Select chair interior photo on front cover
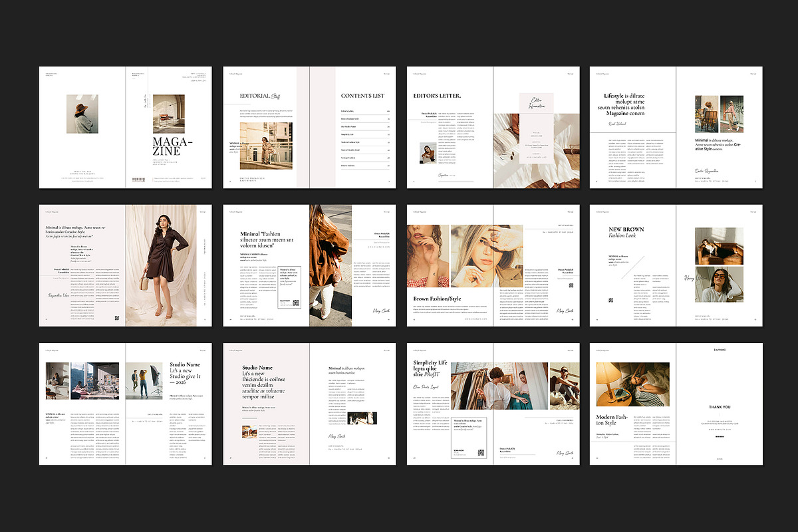This screenshot has height=532, width=798. (x=169, y=113)
